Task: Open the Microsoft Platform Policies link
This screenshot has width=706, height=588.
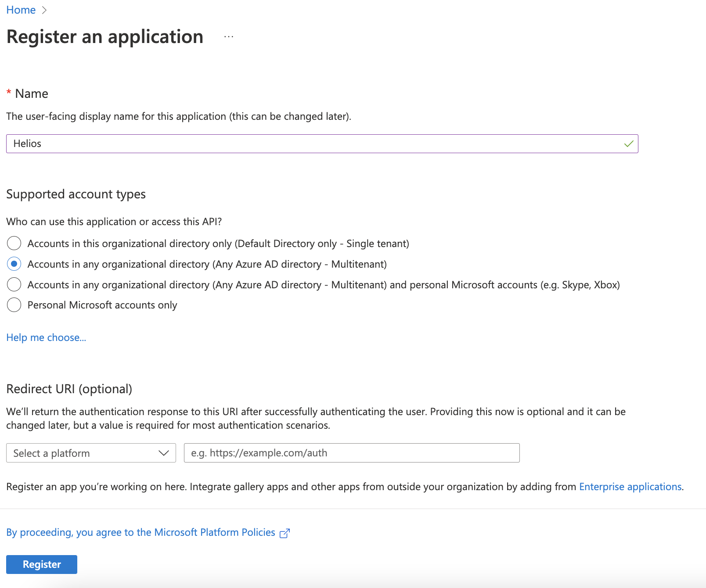Action: (140, 532)
